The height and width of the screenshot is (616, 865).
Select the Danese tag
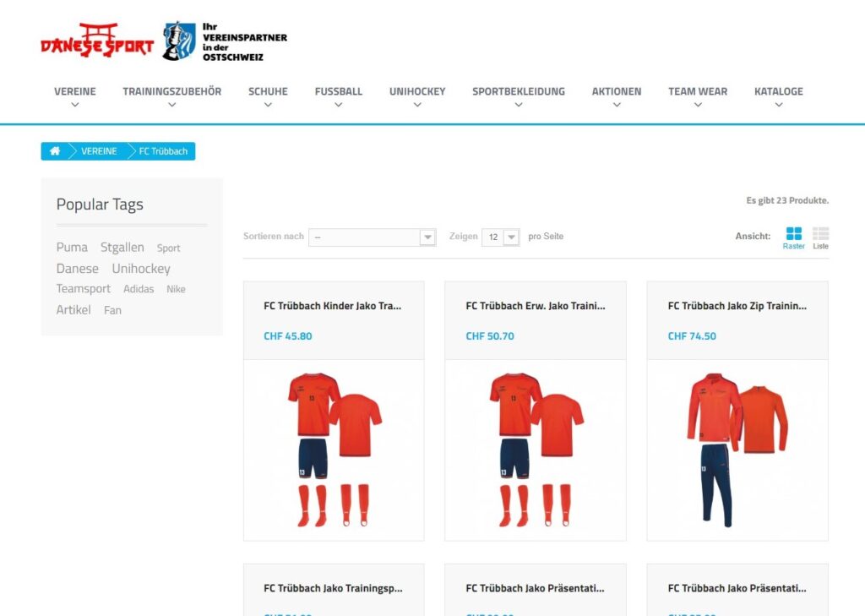[x=77, y=269]
